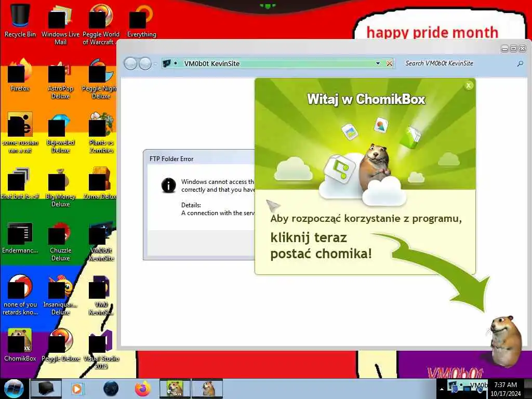Click the Explorer forward navigation button

(x=145, y=63)
